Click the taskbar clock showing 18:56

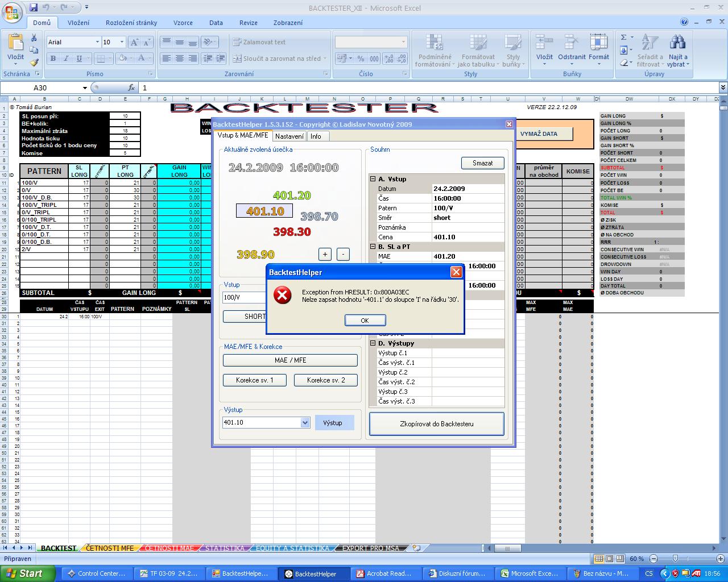tap(712, 573)
